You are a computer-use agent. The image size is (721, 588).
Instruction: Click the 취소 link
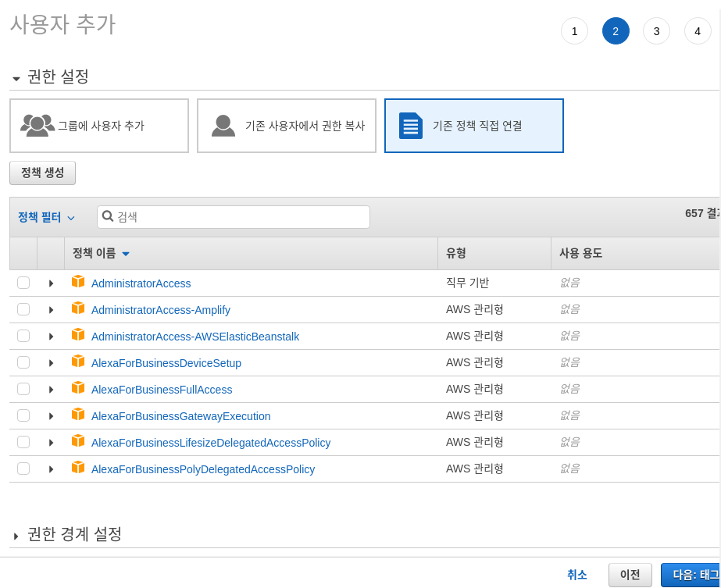pyautogui.click(x=576, y=575)
